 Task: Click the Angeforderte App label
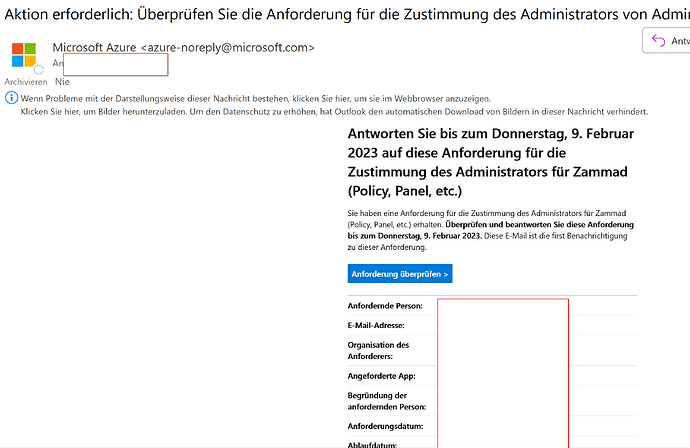click(382, 376)
